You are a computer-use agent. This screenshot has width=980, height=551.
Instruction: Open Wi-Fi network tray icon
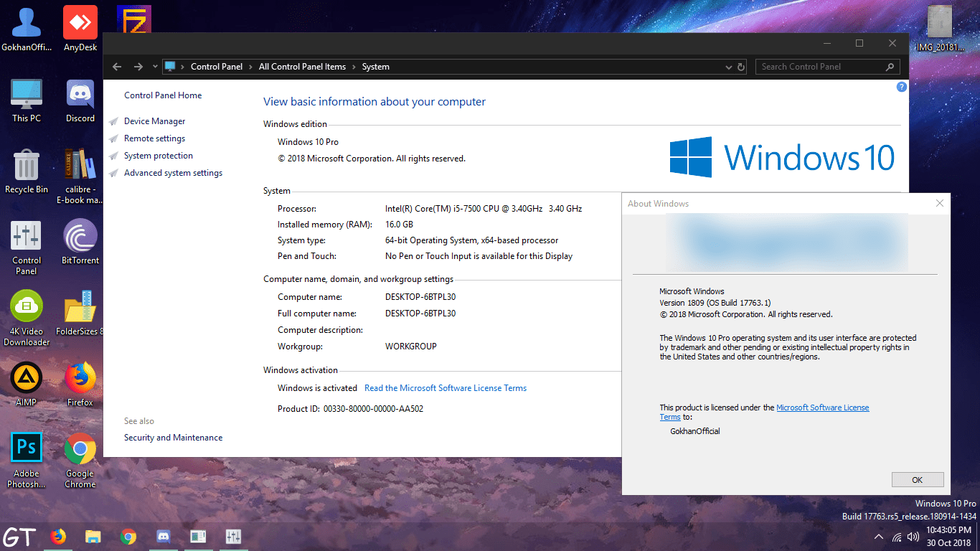pos(897,537)
